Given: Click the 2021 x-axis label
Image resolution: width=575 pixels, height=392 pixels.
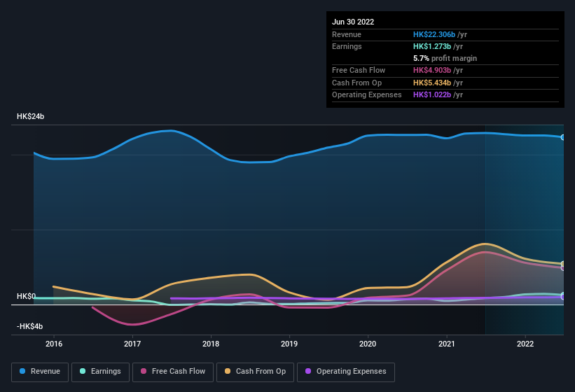Looking at the screenshot, I should (x=447, y=344).
